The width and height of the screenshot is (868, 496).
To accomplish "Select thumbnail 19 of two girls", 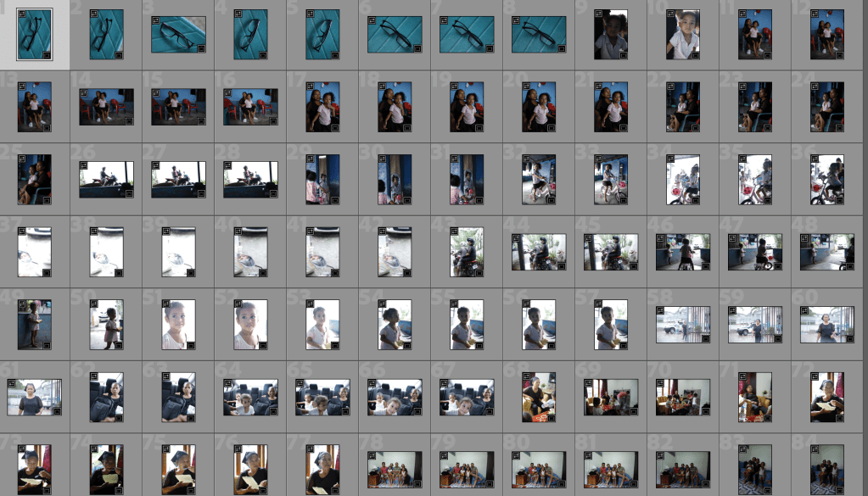I will point(467,107).
